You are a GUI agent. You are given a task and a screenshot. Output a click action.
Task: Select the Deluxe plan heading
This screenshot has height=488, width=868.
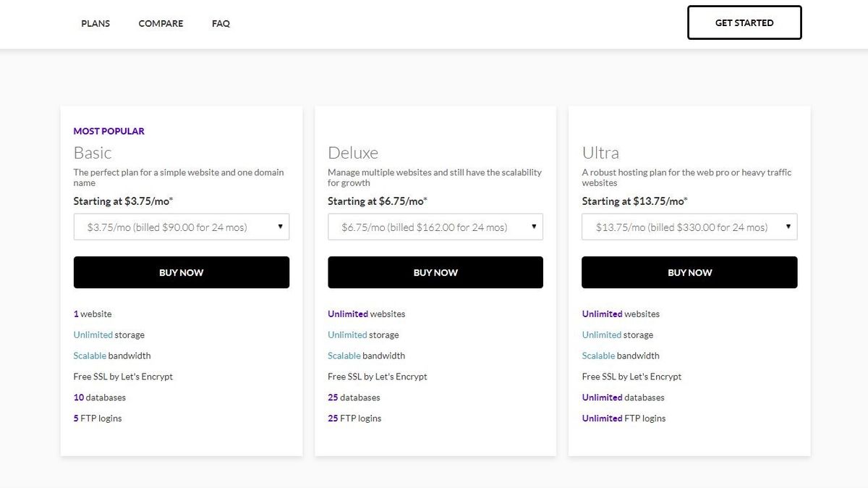point(353,153)
